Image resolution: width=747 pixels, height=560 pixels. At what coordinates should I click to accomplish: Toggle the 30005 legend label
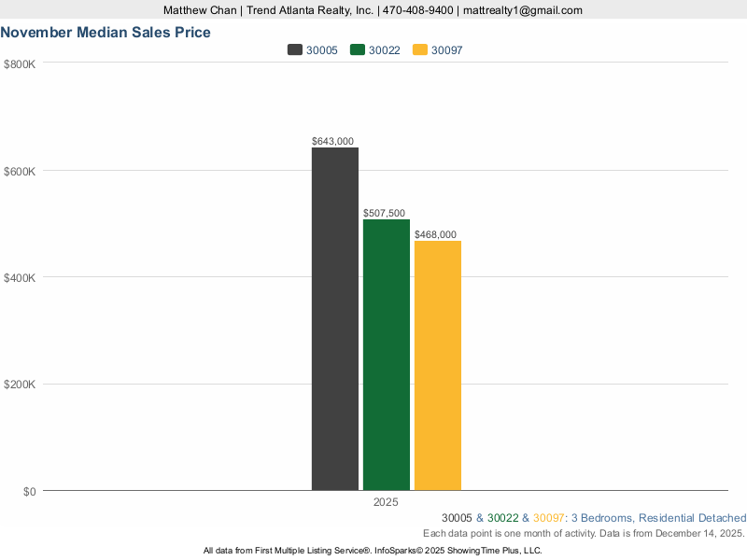click(x=322, y=50)
